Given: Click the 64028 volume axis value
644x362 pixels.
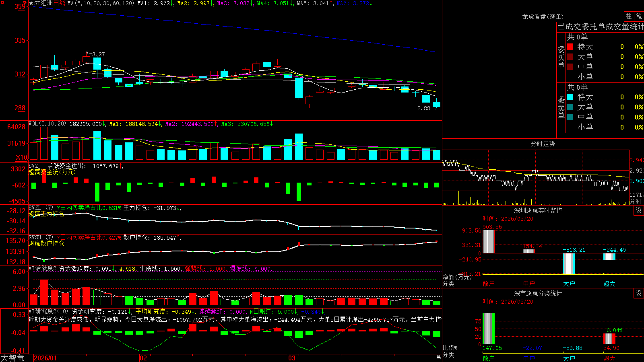Looking at the screenshot, I should pyautogui.click(x=17, y=127).
